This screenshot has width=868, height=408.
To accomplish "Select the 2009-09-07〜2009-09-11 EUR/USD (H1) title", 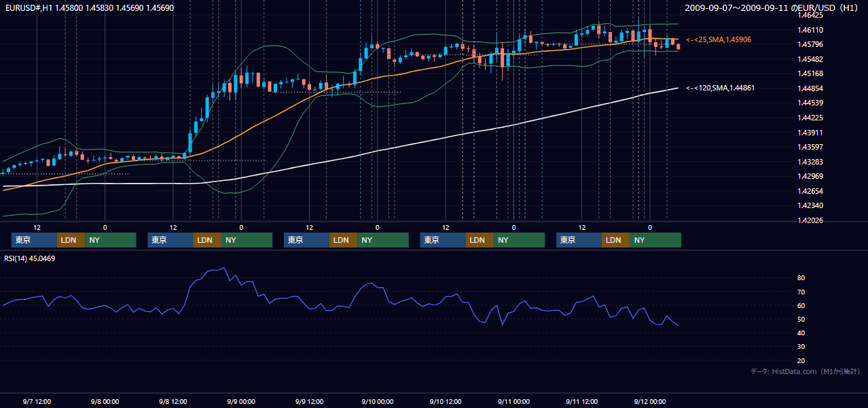I will coord(772,7).
